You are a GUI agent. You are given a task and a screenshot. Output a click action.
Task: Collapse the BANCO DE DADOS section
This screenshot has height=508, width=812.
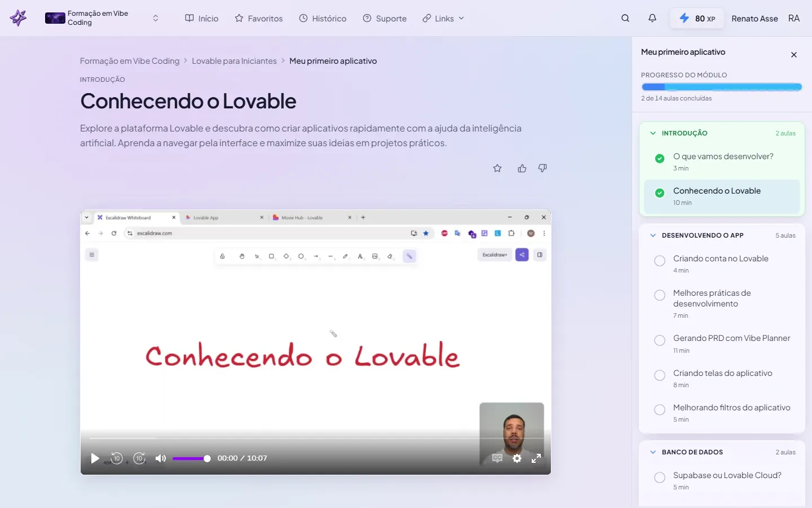pyautogui.click(x=653, y=452)
